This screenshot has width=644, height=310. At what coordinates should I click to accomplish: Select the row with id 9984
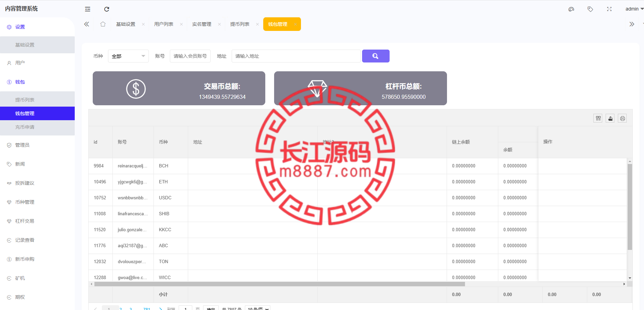[358, 166]
